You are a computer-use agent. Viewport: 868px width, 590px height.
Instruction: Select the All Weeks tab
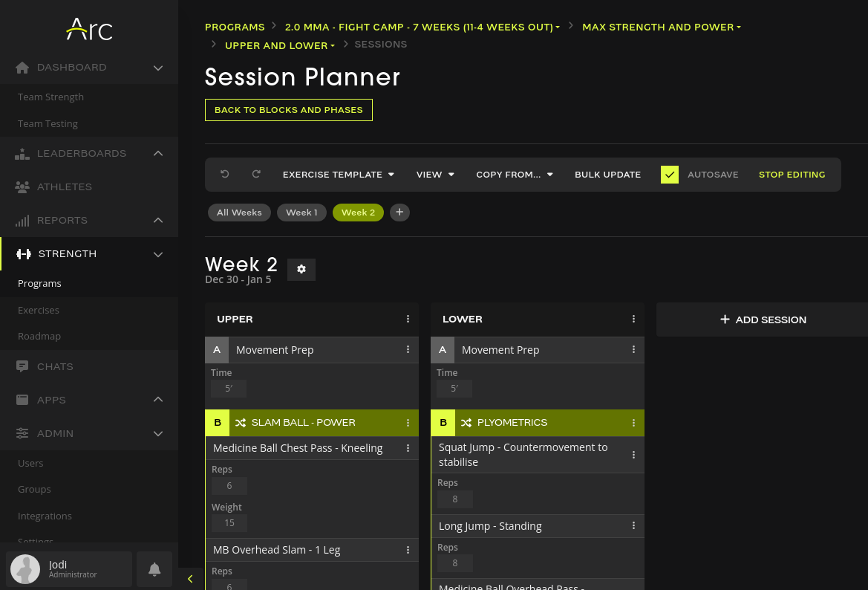tap(239, 213)
